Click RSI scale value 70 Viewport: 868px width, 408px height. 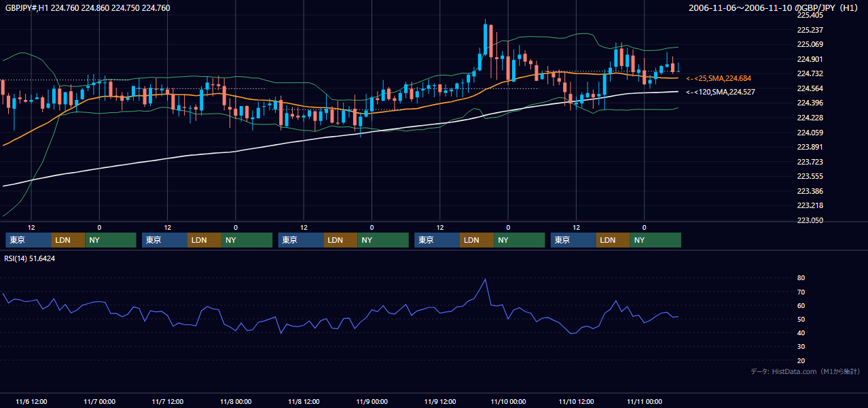pyautogui.click(x=801, y=292)
